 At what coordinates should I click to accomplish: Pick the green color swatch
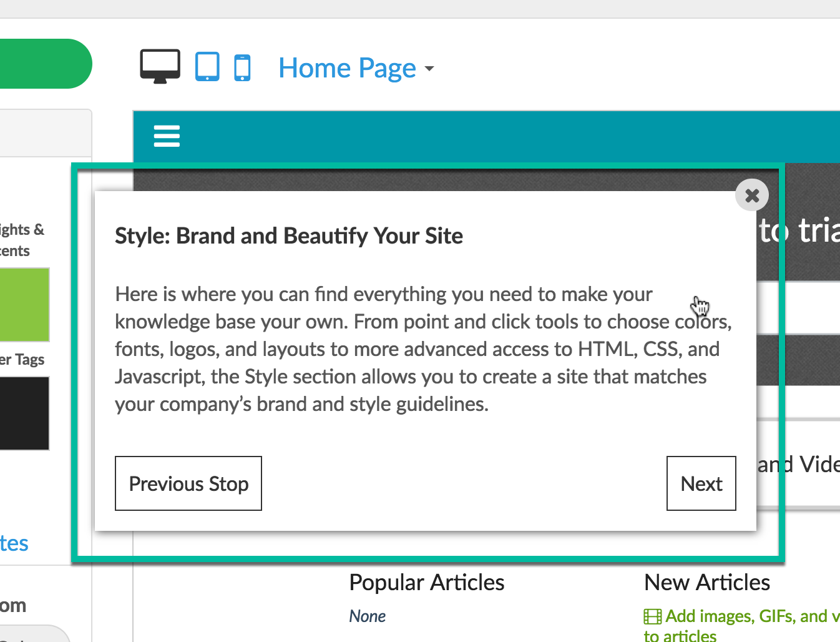coord(24,305)
